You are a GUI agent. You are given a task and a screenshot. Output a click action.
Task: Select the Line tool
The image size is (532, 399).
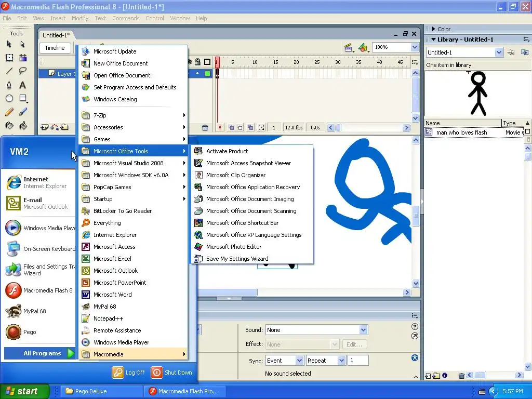pos(9,71)
